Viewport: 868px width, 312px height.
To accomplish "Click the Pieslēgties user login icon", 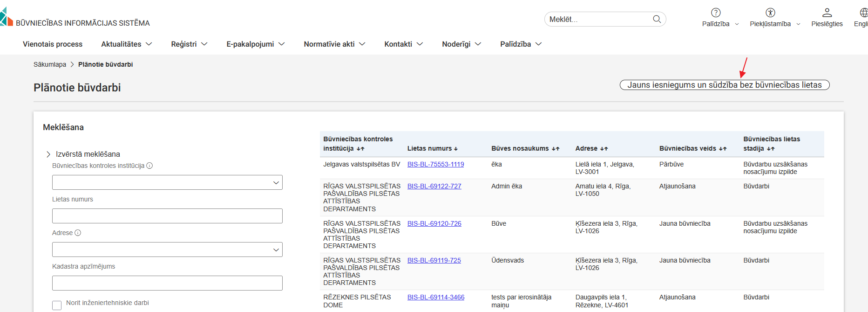I will (x=827, y=13).
